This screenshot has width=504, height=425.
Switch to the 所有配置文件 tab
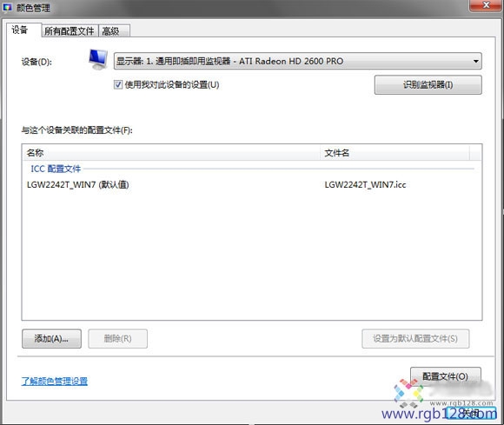pyautogui.click(x=70, y=31)
